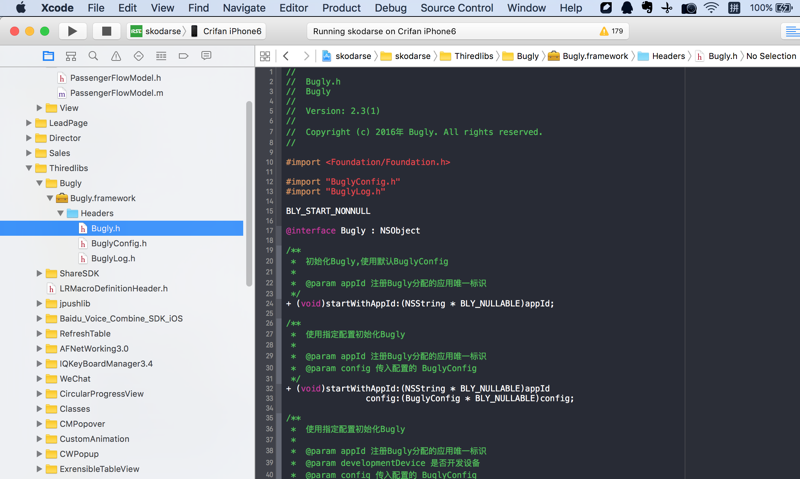Collapse the Bugly folder
800x479 pixels.
coord(39,183)
